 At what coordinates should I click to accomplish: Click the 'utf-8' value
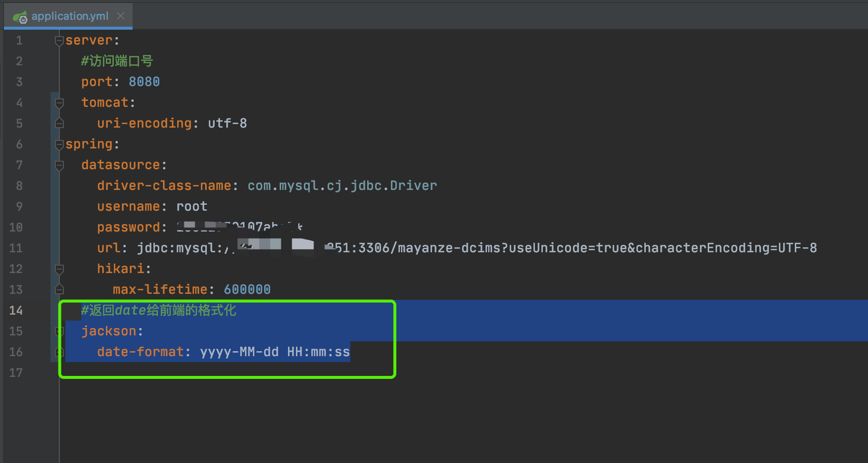pos(227,123)
